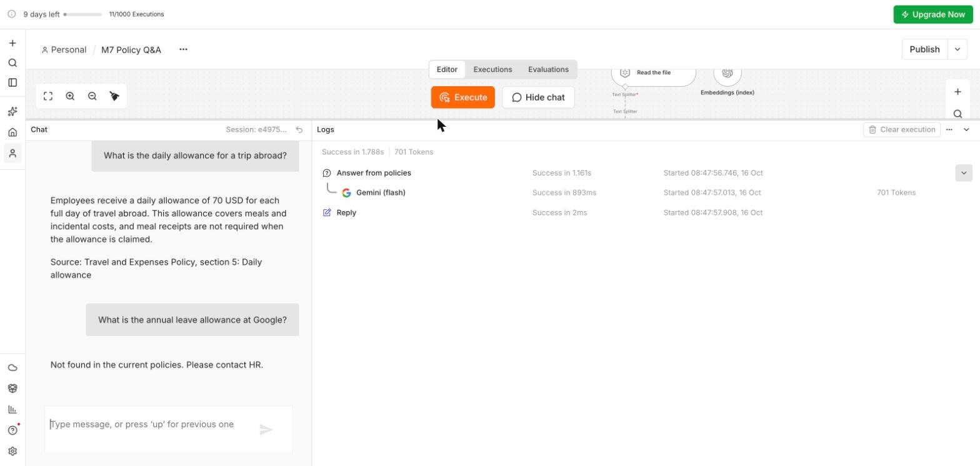Open the Settings gear icon

click(12, 451)
